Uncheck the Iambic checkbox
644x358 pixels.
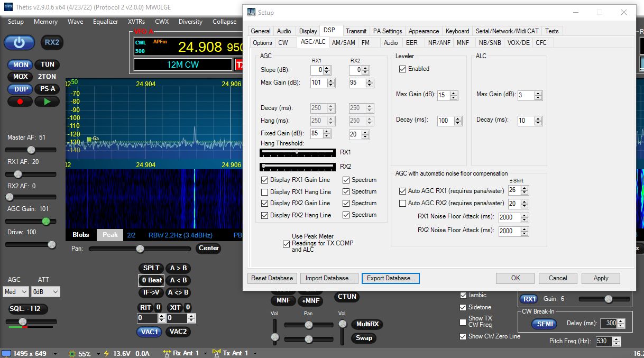click(x=464, y=295)
